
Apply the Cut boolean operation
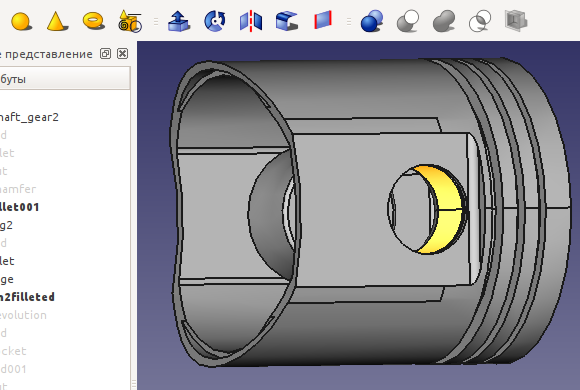[x=408, y=21]
